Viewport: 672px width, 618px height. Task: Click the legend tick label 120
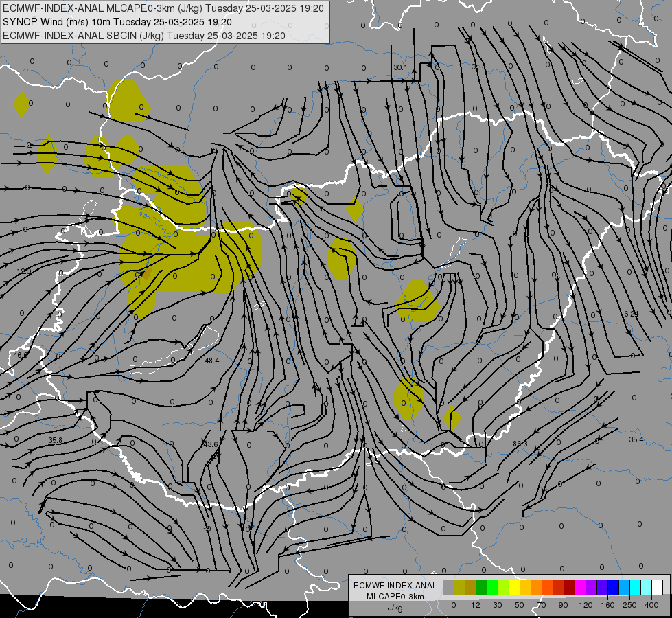[586, 605]
